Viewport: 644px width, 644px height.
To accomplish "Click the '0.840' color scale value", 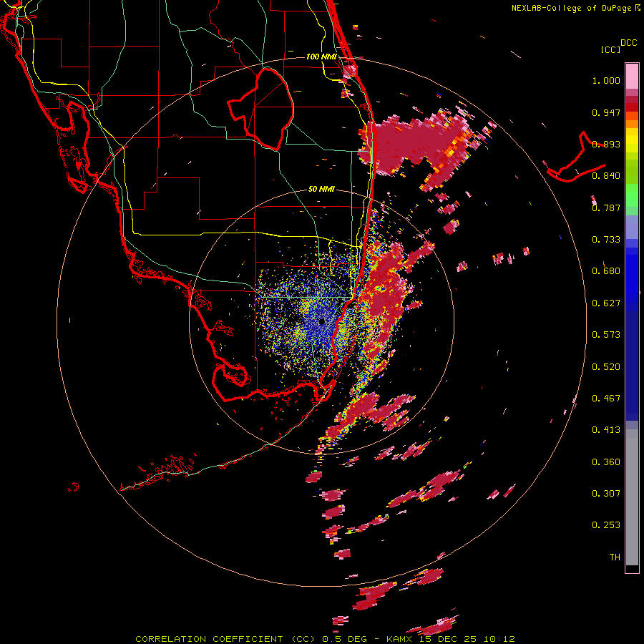I will coord(606,176).
